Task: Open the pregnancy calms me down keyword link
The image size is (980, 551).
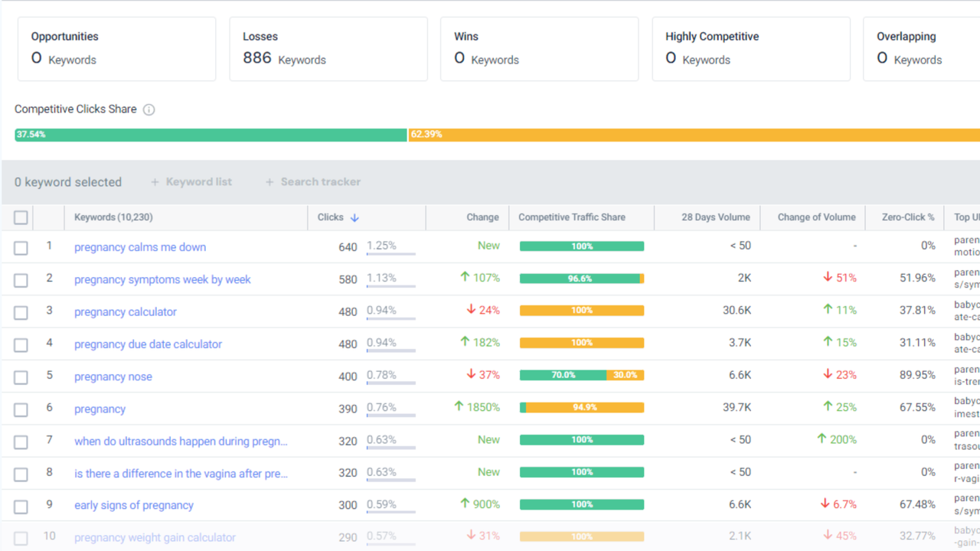Action: click(x=140, y=247)
